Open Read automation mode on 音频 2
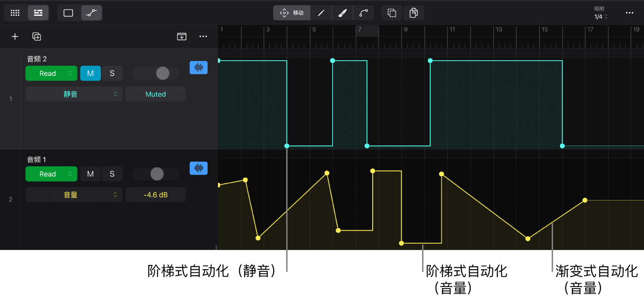 pos(51,73)
